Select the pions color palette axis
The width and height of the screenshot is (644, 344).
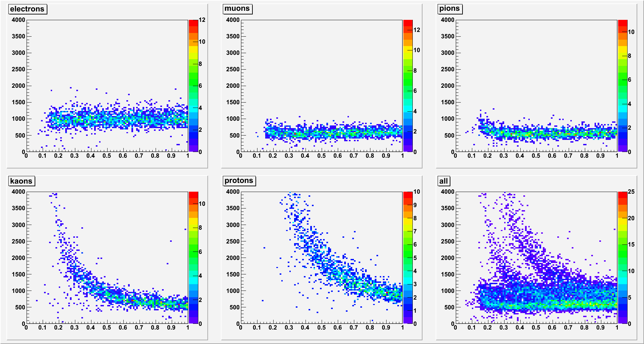point(622,86)
